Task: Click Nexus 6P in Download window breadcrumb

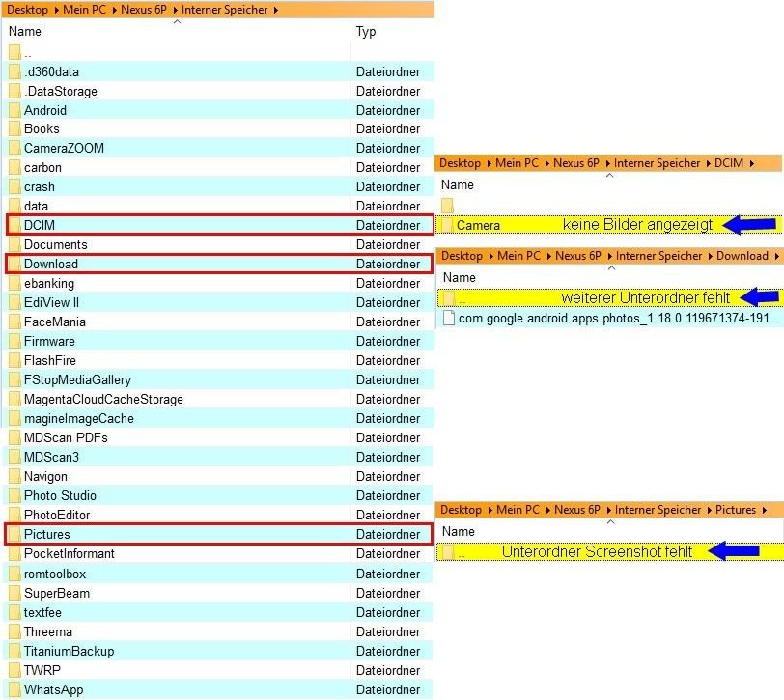Action: click(x=578, y=256)
